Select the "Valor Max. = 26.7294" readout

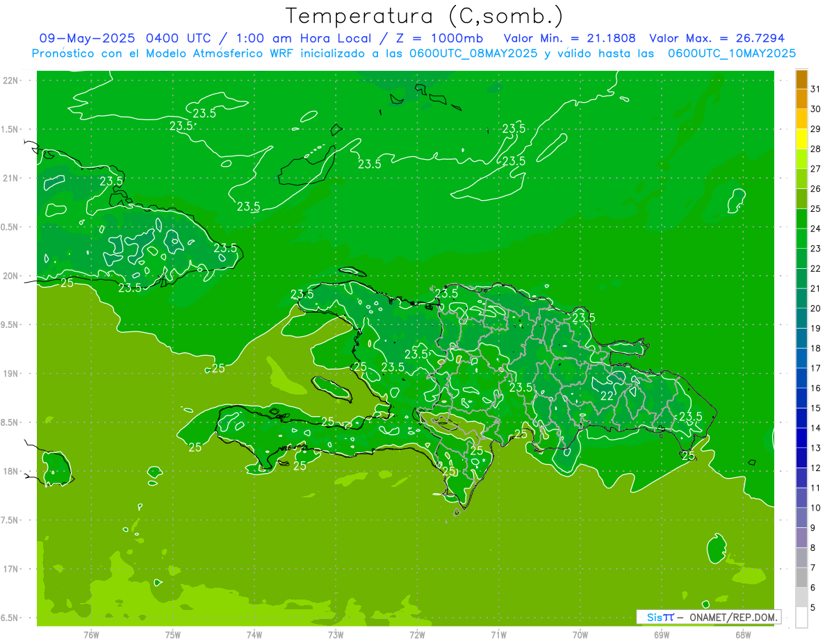click(717, 38)
